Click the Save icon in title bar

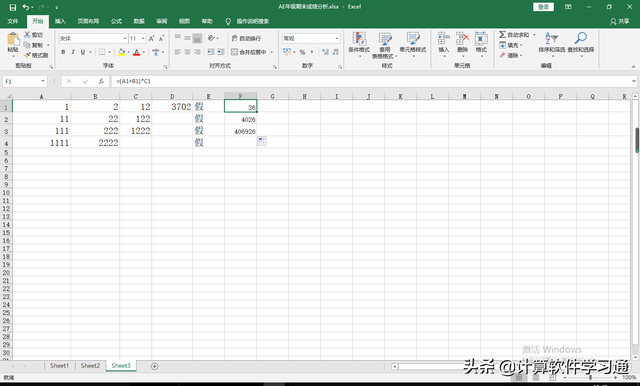[13, 7]
